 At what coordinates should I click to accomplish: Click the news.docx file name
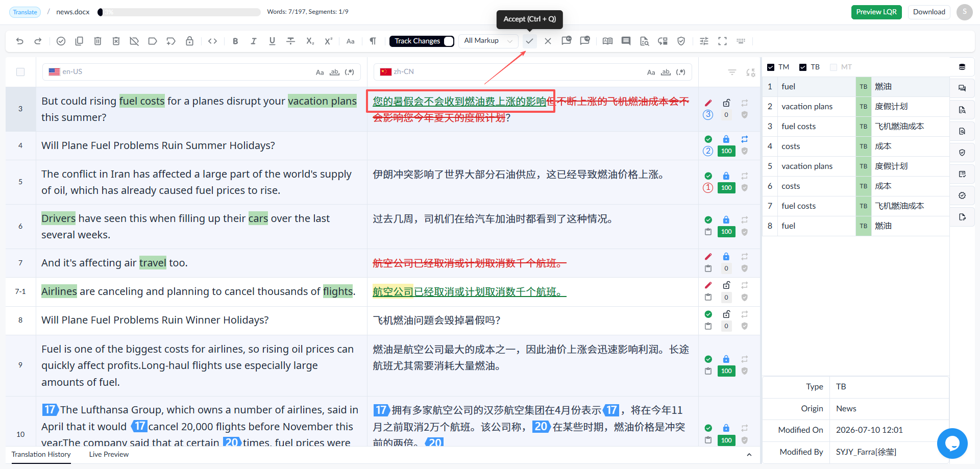pos(73,12)
